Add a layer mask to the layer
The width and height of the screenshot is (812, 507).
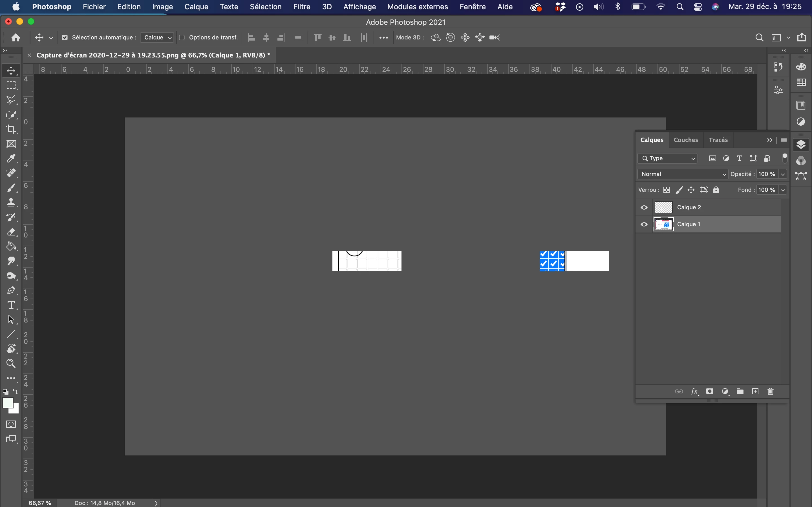709,391
